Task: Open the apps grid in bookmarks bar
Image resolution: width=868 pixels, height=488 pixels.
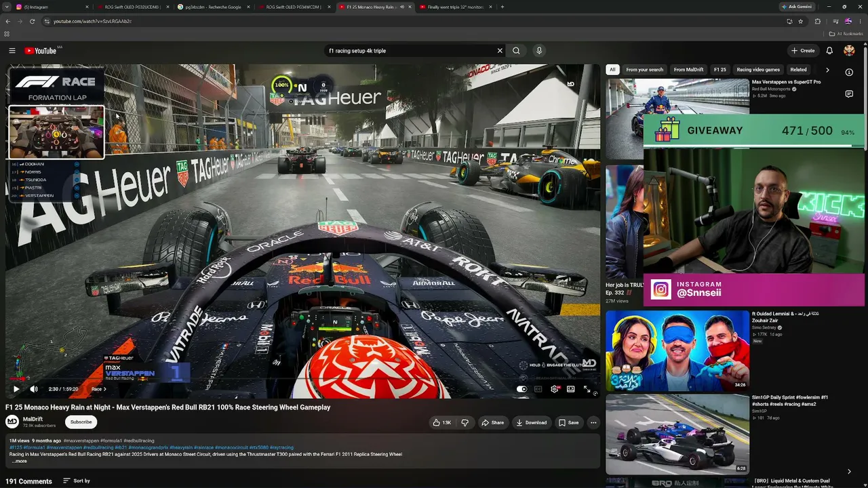Action: (x=7, y=33)
